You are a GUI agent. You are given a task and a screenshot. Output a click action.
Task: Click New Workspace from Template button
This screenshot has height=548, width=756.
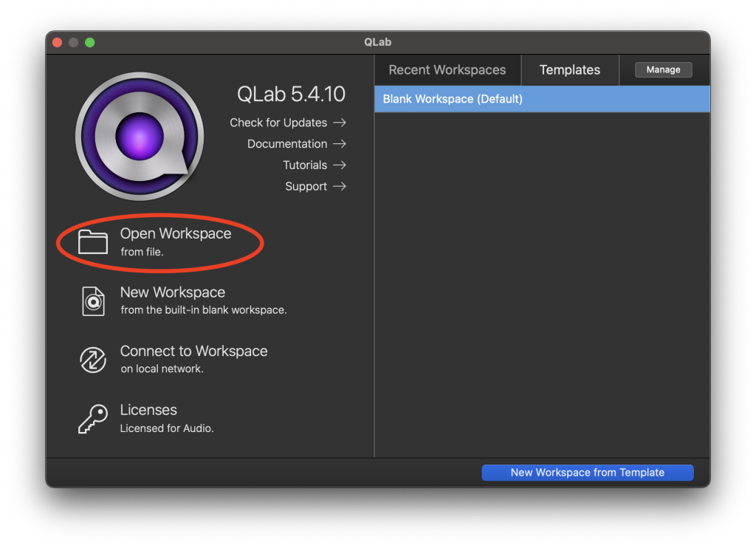(x=588, y=473)
